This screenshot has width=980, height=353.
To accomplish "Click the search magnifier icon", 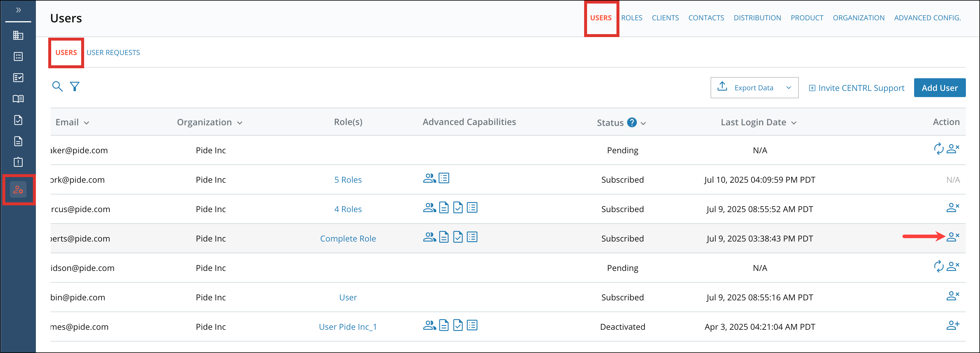I will (x=57, y=86).
